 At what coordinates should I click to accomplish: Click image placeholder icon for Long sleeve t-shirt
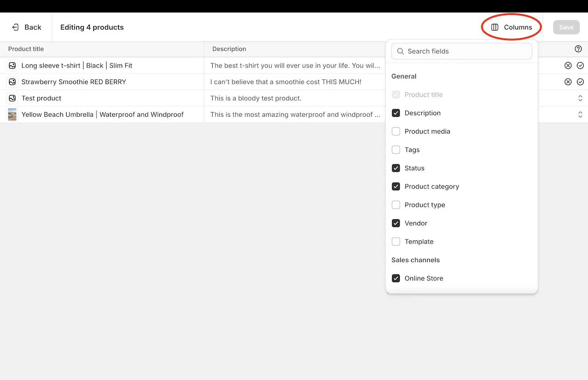(x=12, y=66)
